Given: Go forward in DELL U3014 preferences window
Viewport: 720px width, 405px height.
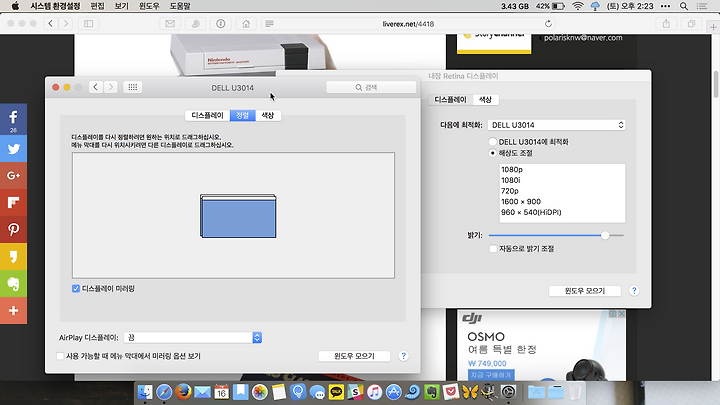Looking at the screenshot, I should click(x=111, y=87).
